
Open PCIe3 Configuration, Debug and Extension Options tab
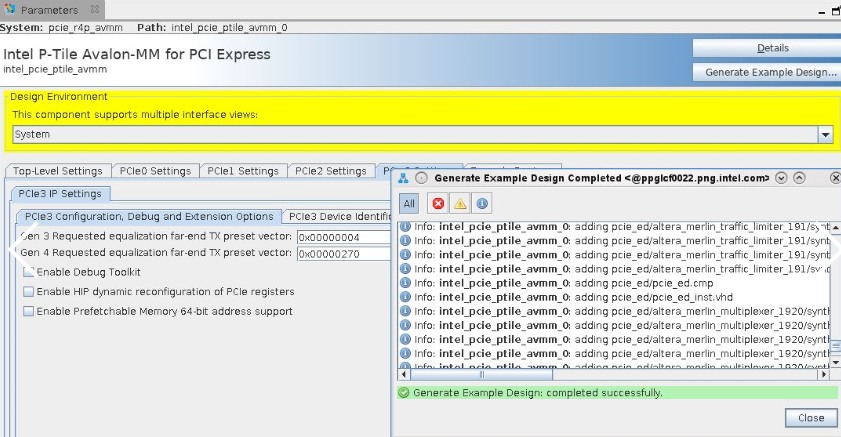pyautogui.click(x=149, y=217)
